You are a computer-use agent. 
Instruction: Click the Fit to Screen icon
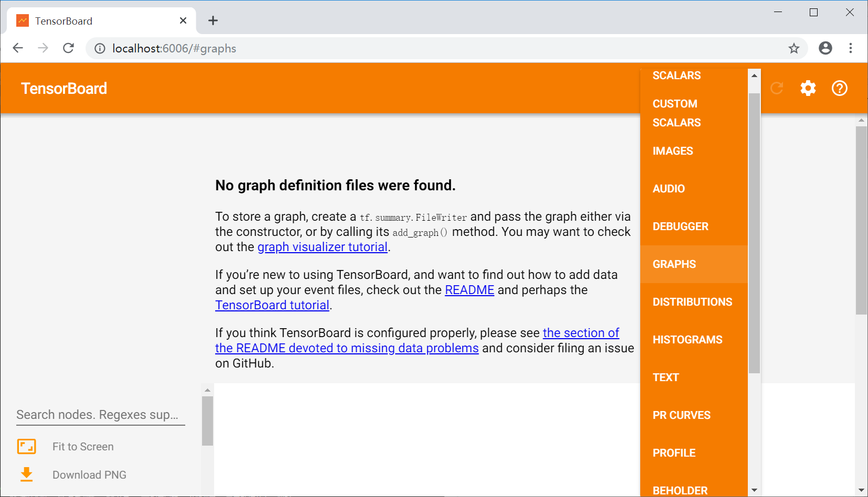[x=27, y=446]
